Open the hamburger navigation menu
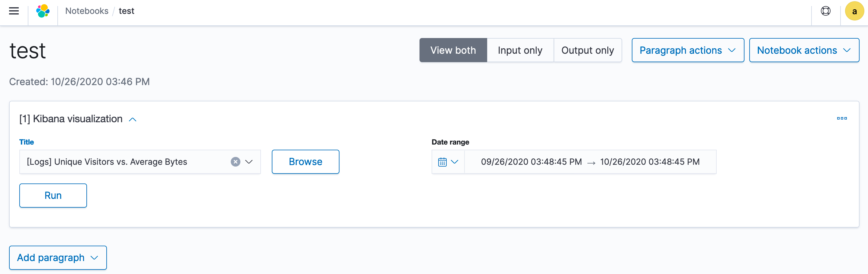 point(14,11)
